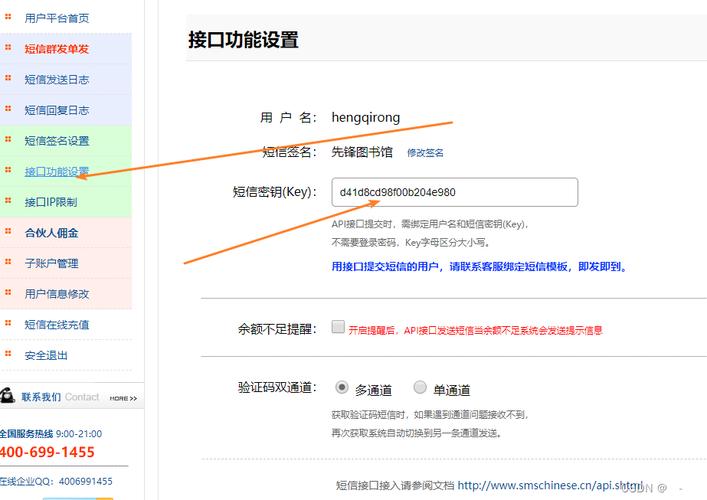
Task: Click the bullet icon beside 短信在线充值
Action: click(x=8, y=323)
